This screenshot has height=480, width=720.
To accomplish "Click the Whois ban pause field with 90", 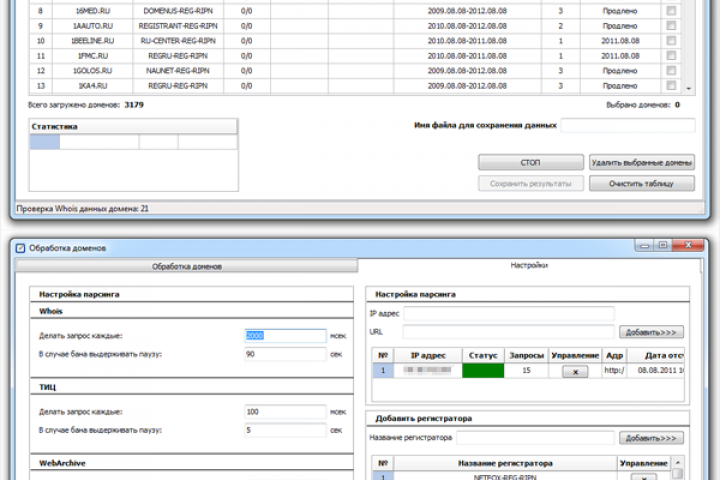I will tap(285, 354).
